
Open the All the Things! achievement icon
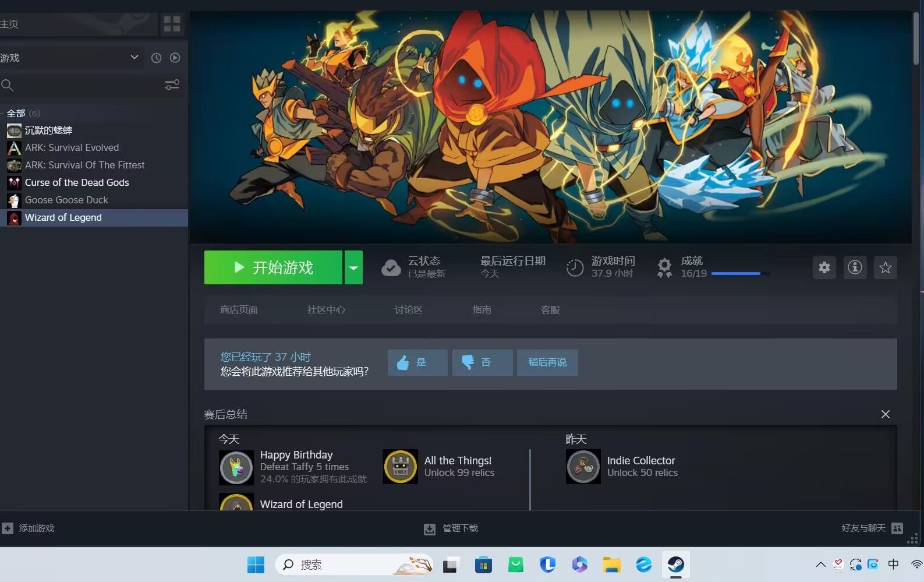pyautogui.click(x=401, y=467)
